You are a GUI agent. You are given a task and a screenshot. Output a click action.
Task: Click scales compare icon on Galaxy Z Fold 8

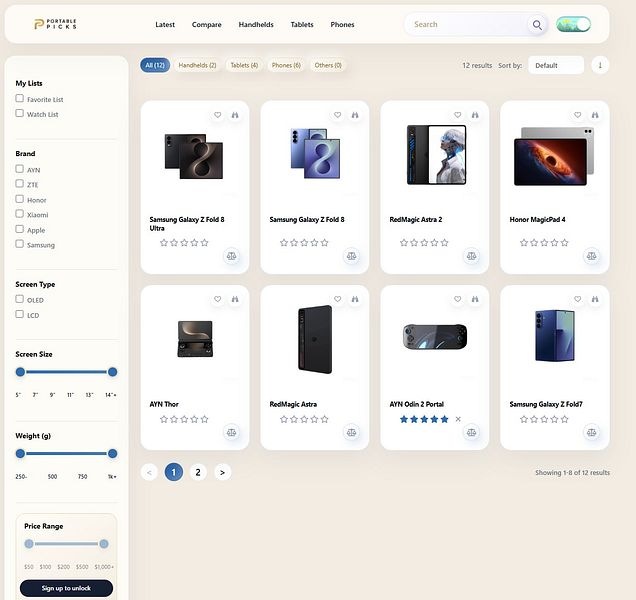pyautogui.click(x=352, y=256)
